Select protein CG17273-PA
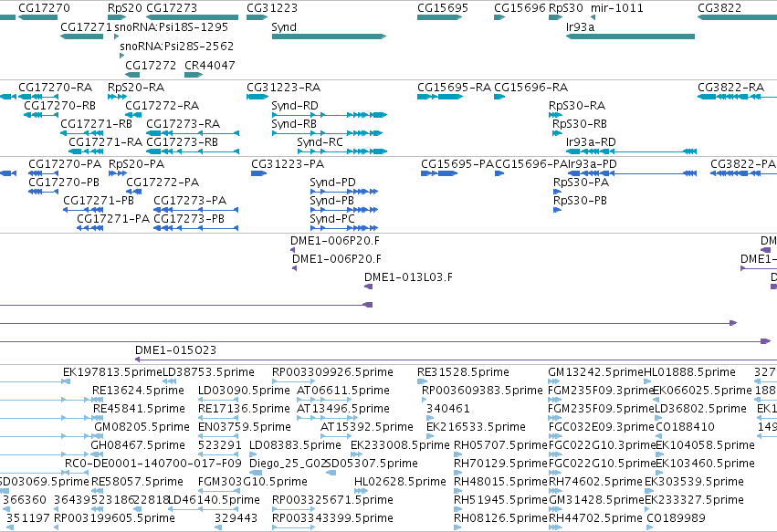Screen dimensions: 777x532 click(190, 201)
